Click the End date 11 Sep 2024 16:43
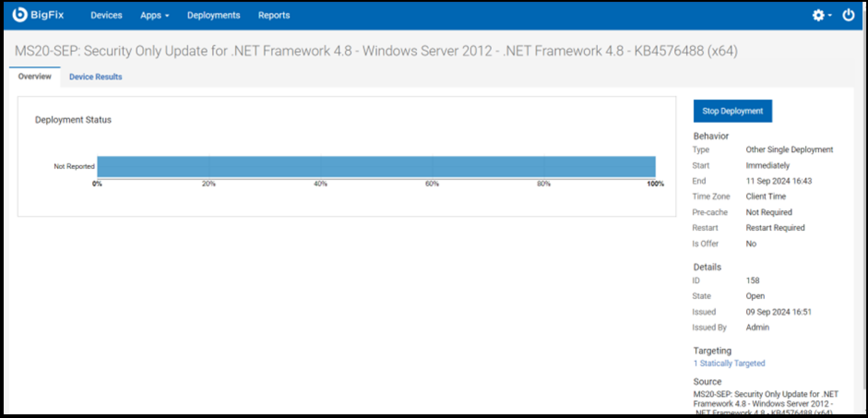 click(x=779, y=181)
